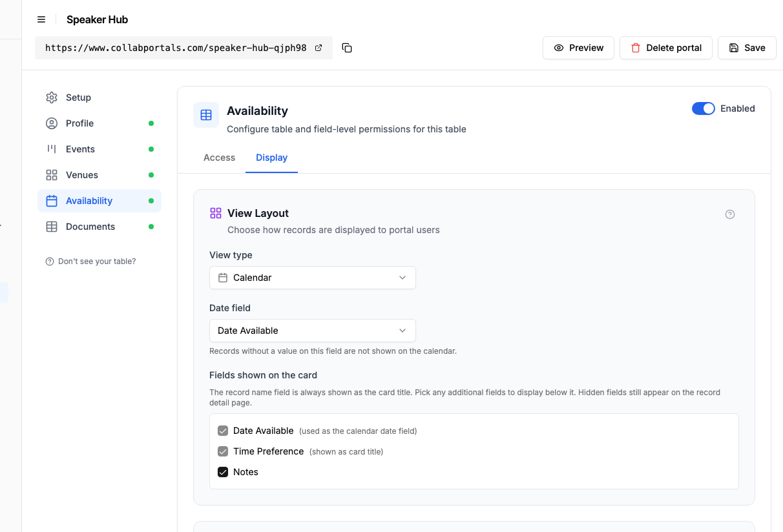Screen dimensions: 783x532
Task: Click the Date Available checkbox
Action: click(223, 431)
